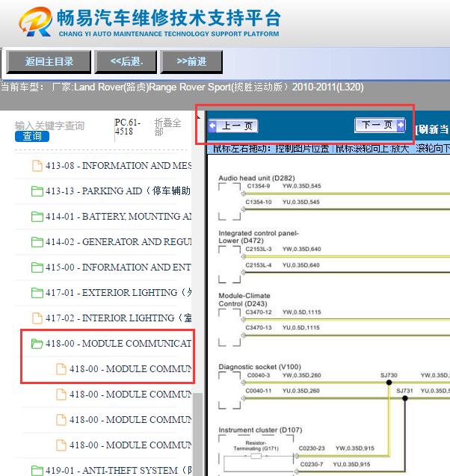Click the open folder icon of 418-00 Module Communication
This screenshot has height=476, width=450.
(37, 344)
